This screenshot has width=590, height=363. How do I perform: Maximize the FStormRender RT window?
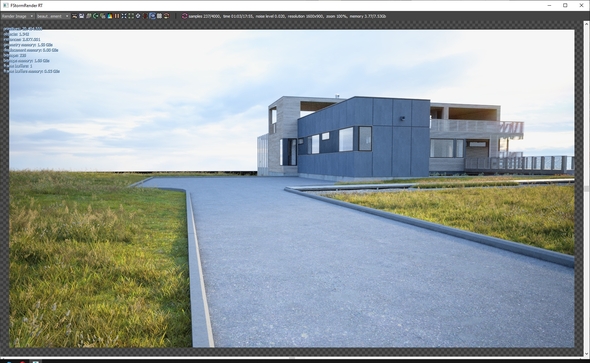click(x=565, y=5)
